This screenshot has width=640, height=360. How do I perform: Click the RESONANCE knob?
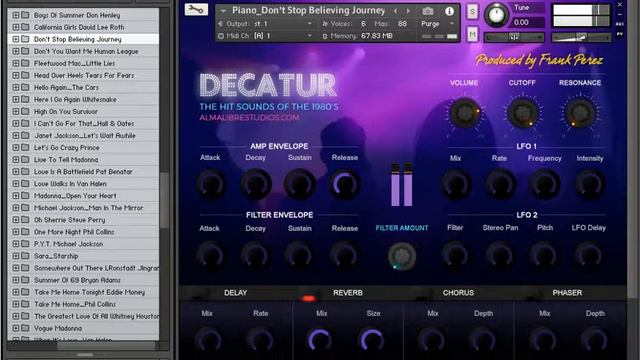coord(580,113)
